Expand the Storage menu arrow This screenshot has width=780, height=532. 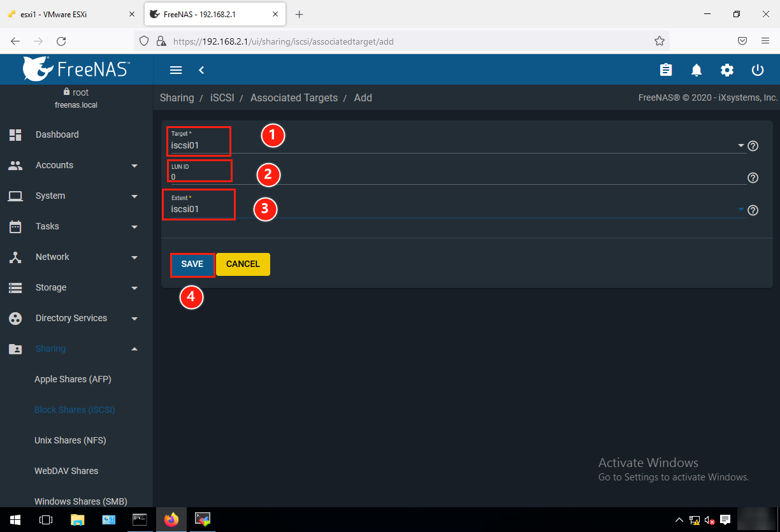click(134, 288)
